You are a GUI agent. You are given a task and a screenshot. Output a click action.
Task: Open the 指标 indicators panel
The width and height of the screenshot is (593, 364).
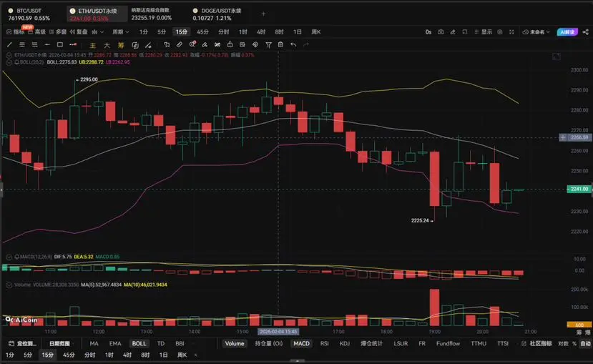[x=16, y=31]
